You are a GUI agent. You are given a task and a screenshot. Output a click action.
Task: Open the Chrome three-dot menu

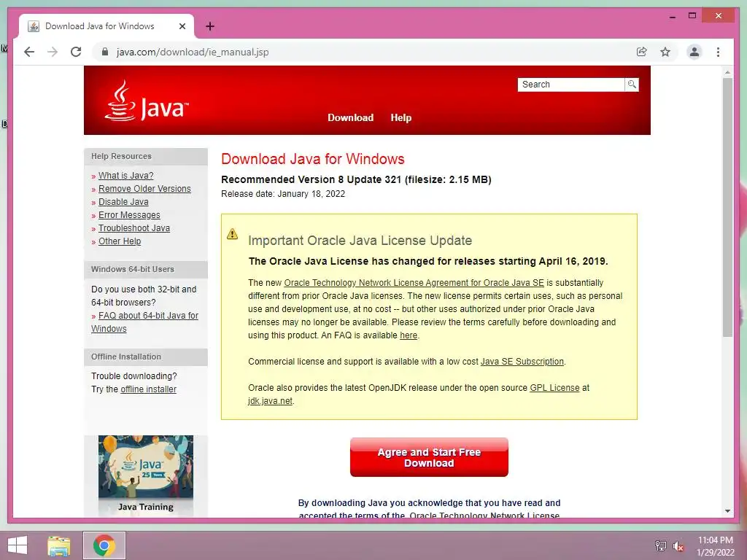718,52
